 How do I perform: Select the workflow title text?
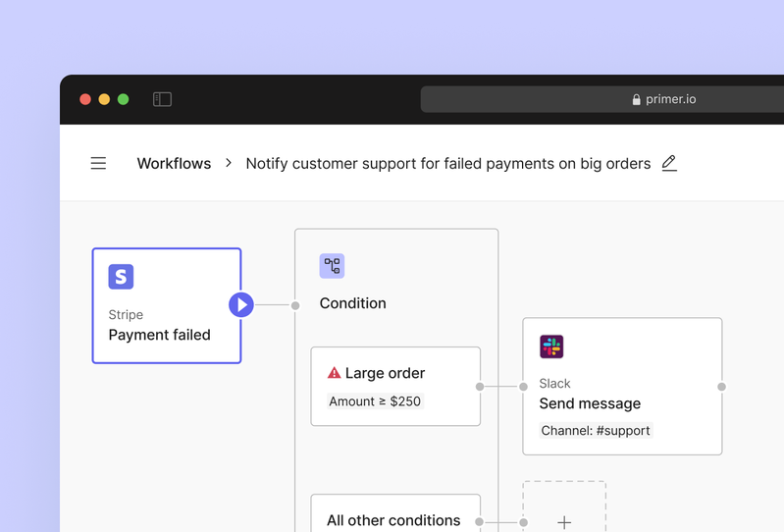[447, 164]
